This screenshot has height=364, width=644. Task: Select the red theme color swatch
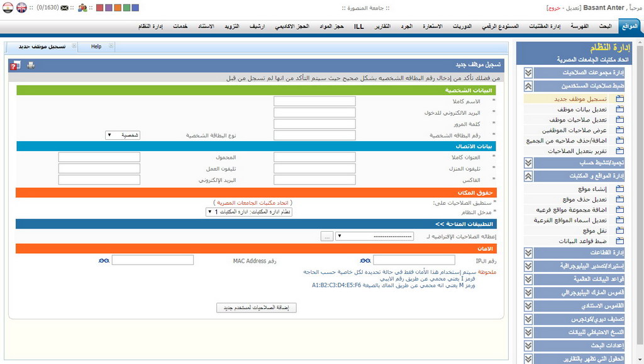click(x=99, y=8)
